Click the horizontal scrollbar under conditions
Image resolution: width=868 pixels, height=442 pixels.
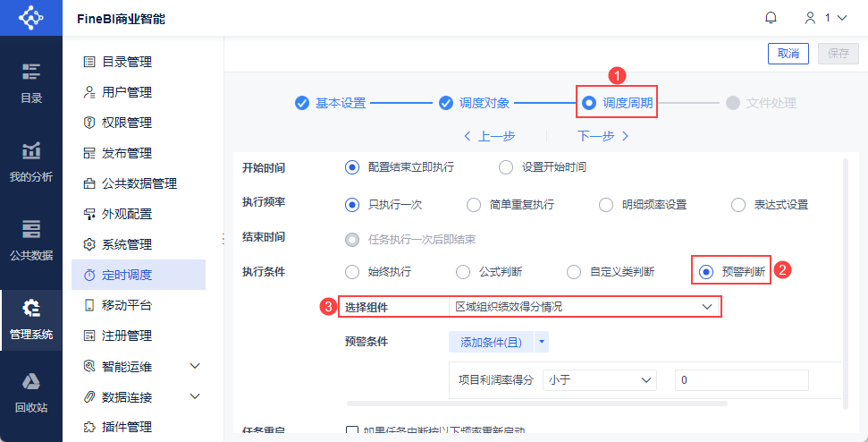pyautogui.click(x=537, y=404)
